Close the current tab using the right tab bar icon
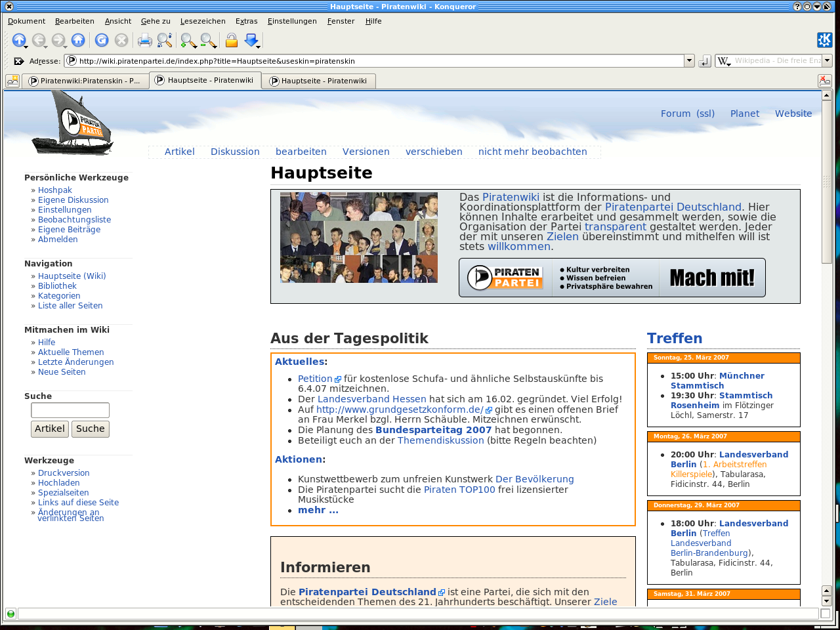 pos(825,81)
